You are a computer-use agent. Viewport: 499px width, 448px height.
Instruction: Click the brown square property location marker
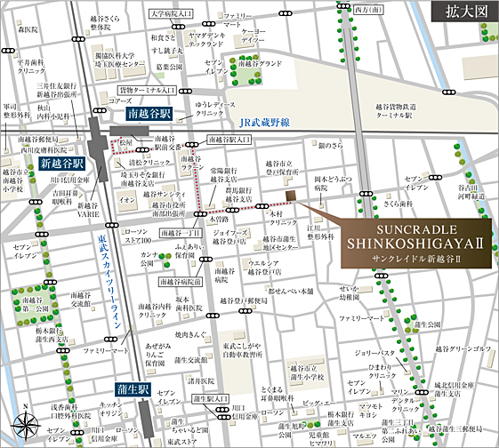(291, 196)
